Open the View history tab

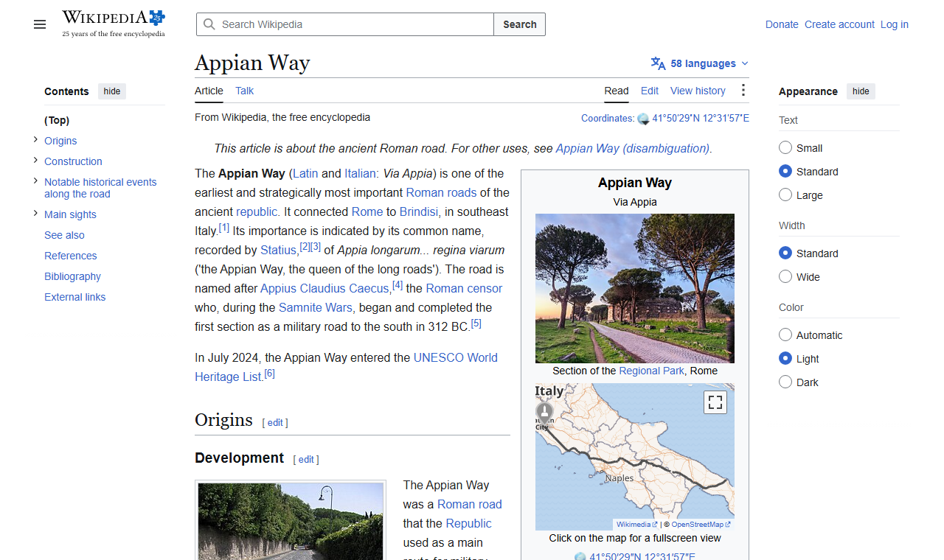point(698,91)
